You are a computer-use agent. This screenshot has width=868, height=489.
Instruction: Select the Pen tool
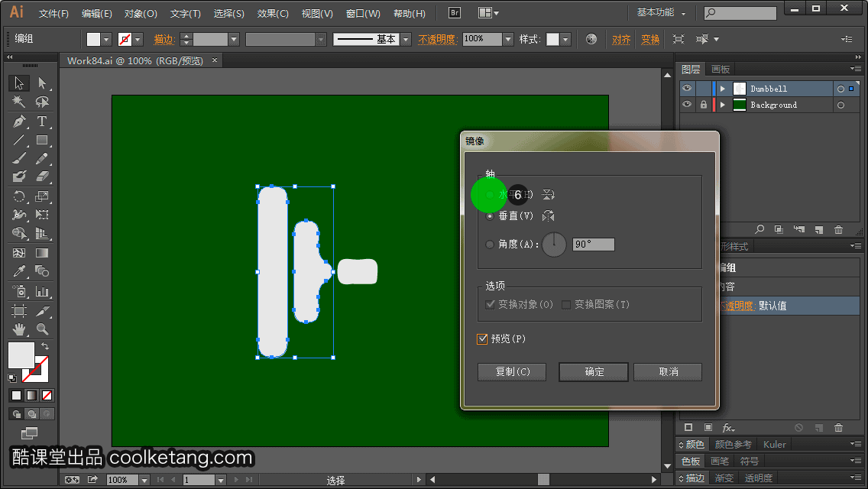point(19,121)
